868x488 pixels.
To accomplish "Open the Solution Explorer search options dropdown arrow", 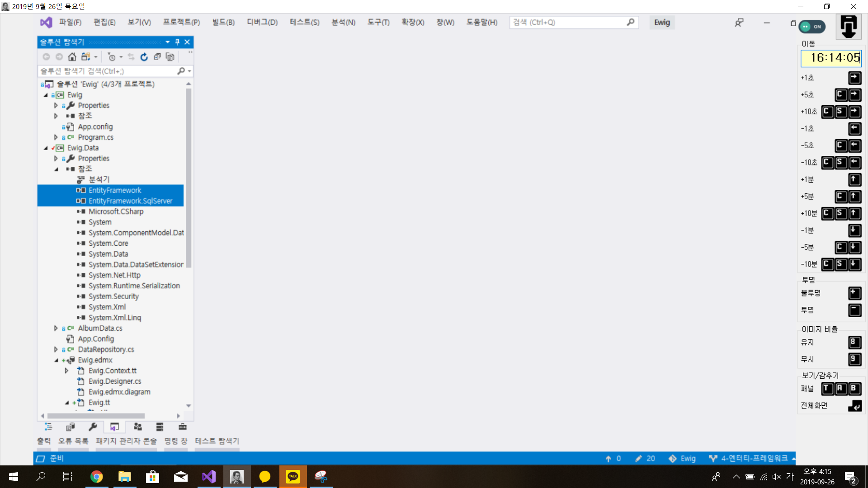I will point(189,71).
